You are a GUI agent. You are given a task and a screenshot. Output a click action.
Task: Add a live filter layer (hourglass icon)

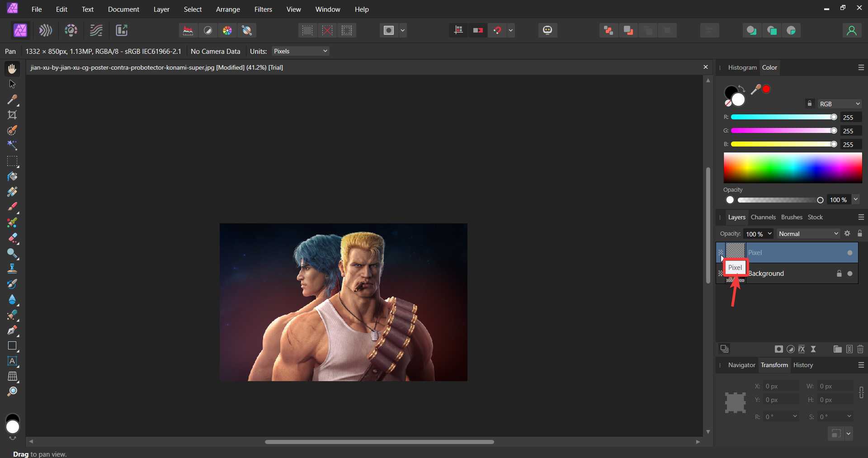pos(813,349)
